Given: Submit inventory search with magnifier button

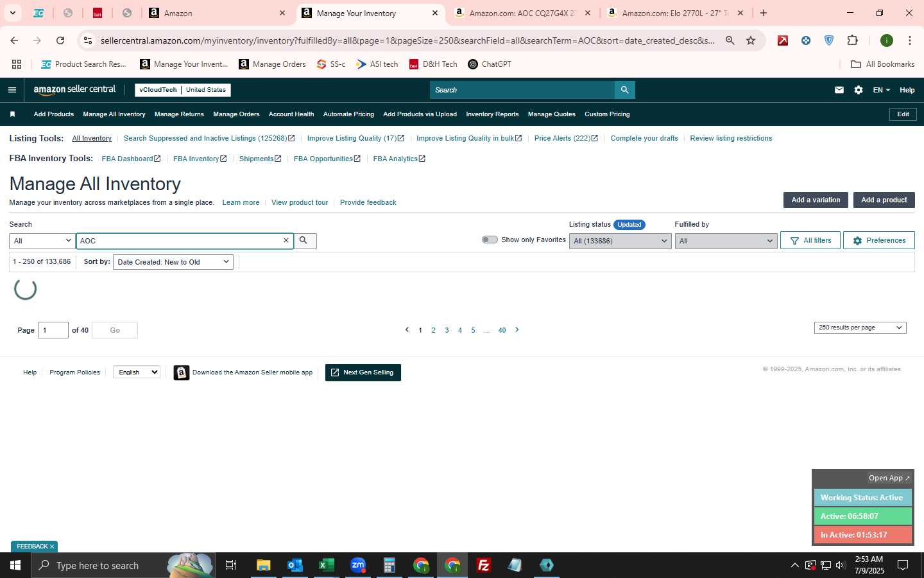Looking at the screenshot, I should (305, 241).
